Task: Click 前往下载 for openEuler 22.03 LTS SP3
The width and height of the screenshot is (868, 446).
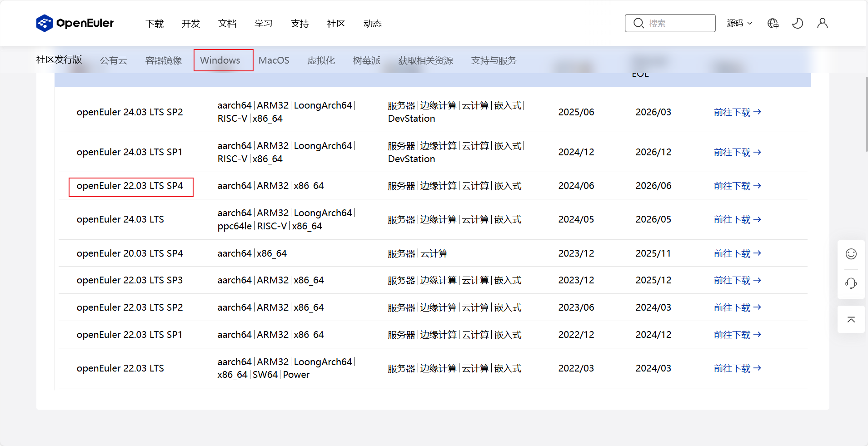Action: [x=737, y=280]
